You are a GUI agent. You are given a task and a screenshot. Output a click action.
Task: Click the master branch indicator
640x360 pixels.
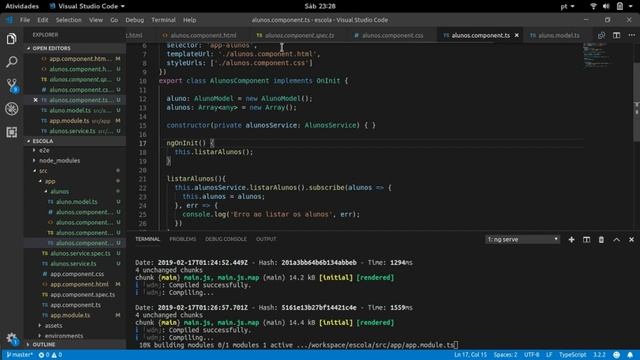(x=19, y=355)
